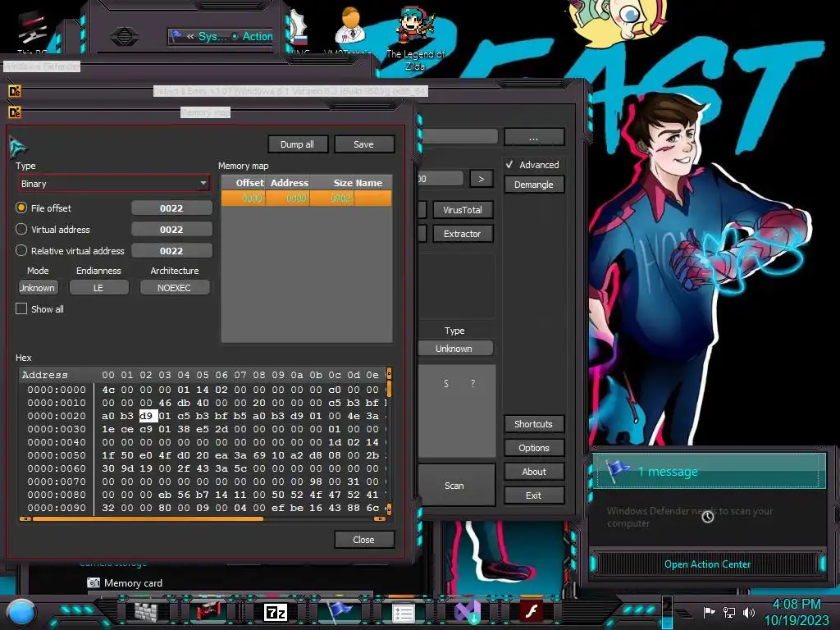This screenshot has height=630, width=840.
Task: Click the volume speaker tray icon
Action: tap(748, 612)
